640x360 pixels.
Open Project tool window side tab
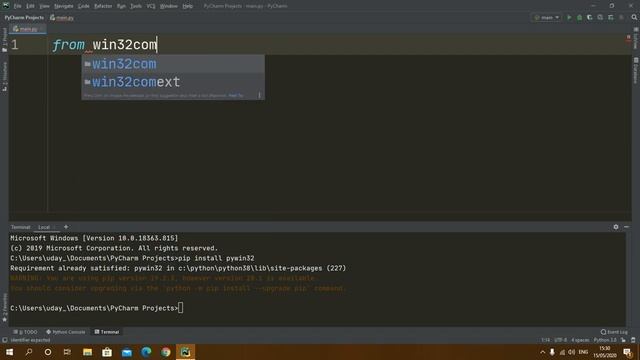coord(4,40)
